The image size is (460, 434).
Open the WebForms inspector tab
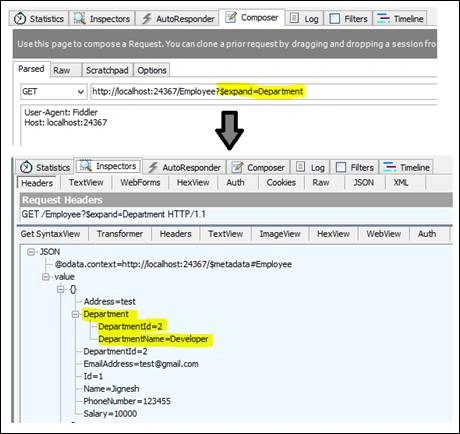pyautogui.click(x=140, y=182)
